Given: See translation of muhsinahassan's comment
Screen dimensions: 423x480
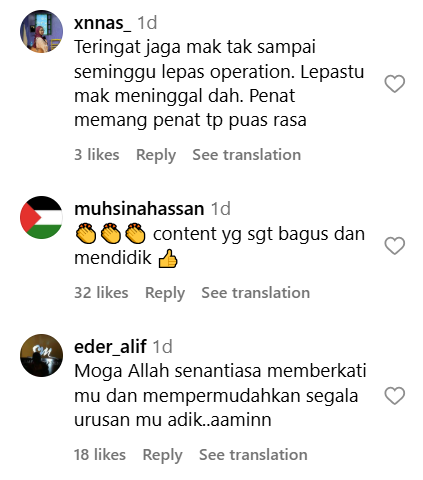Looking at the screenshot, I should pos(256,293).
